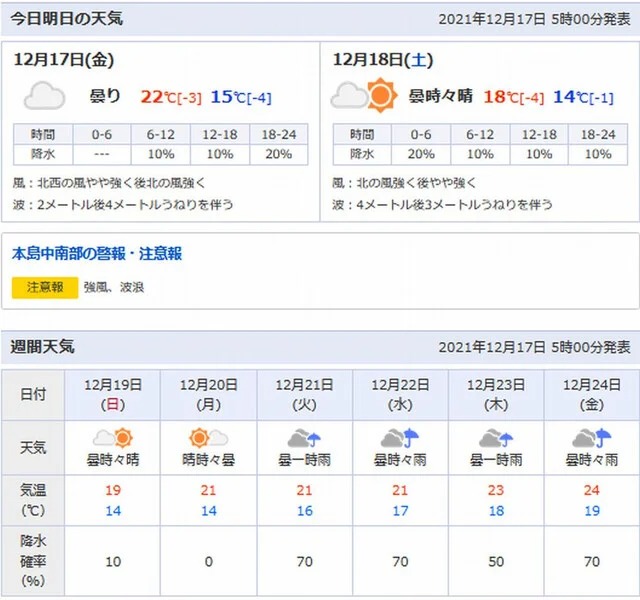Click the wind text 北の風強く後やや強く

pos(416,183)
